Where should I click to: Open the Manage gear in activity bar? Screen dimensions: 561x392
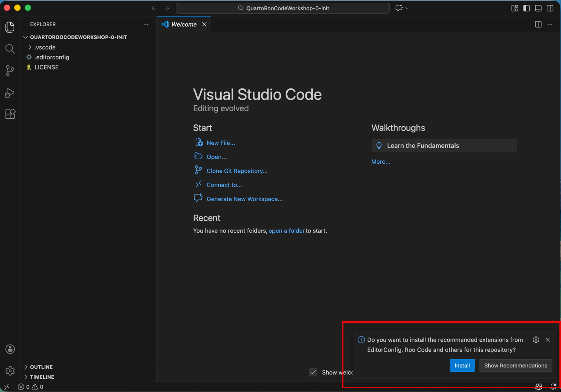tap(10, 370)
